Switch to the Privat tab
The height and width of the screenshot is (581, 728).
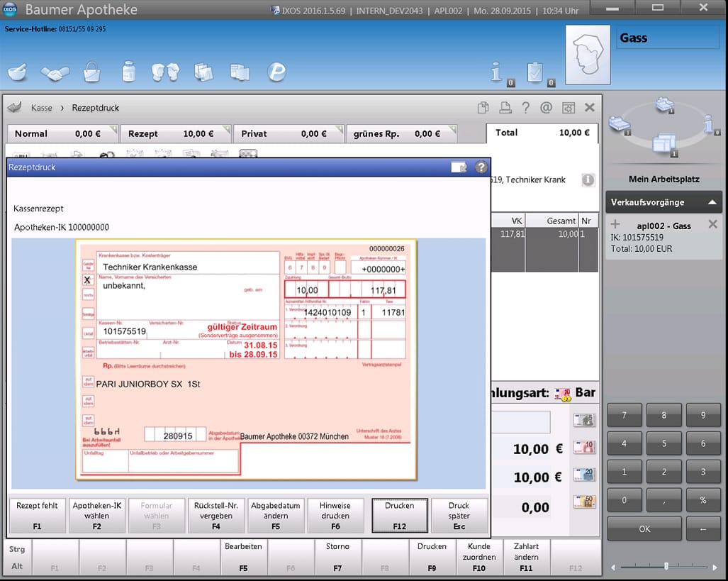pyautogui.click(x=287, y=133)
